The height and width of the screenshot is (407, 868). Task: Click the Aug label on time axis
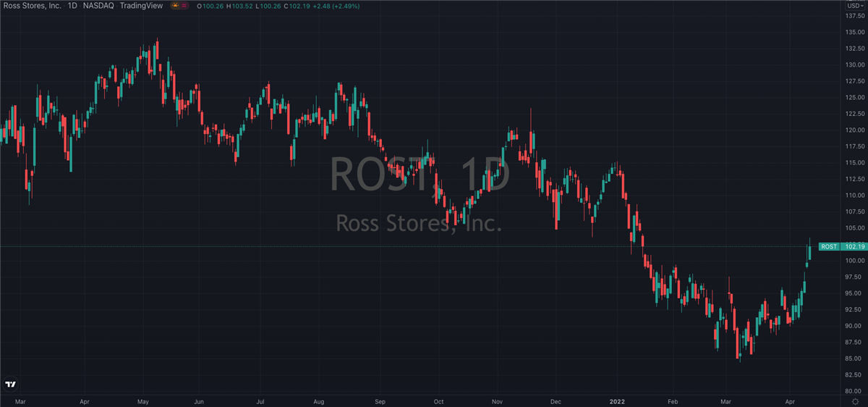point(320,400)
